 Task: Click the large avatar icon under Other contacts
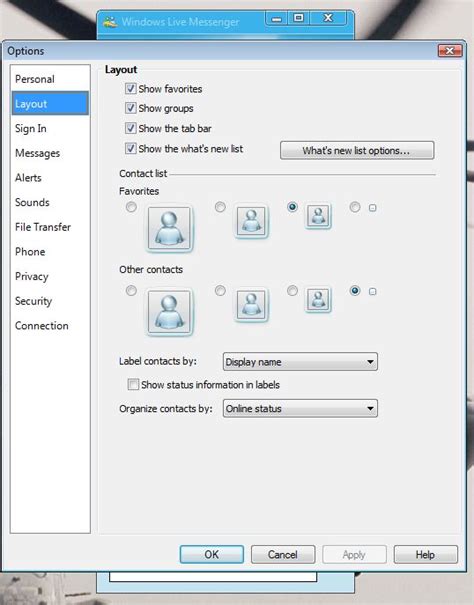pyautogui.click(x=169, y=312)
